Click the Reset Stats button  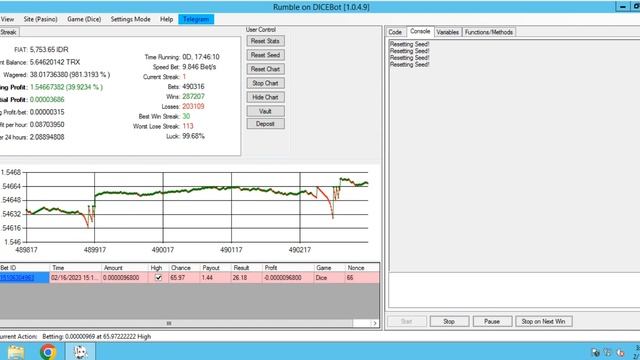265,41
